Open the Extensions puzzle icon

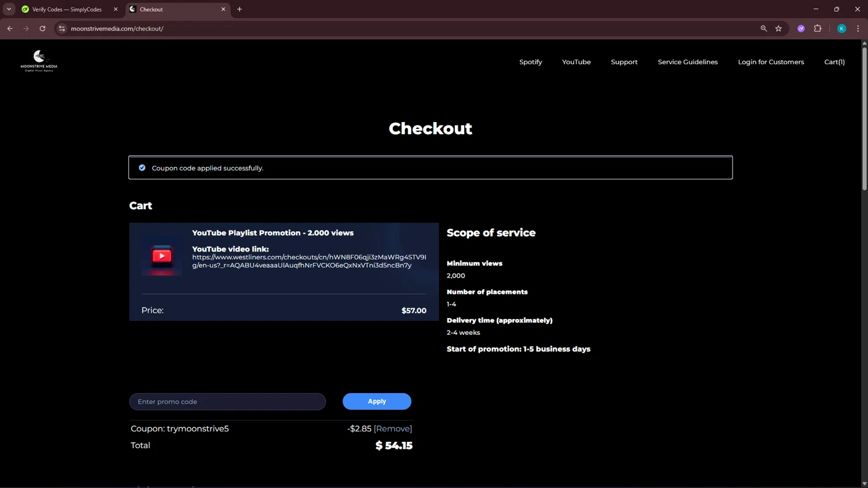pyautogui.click(x=818, y=28)
